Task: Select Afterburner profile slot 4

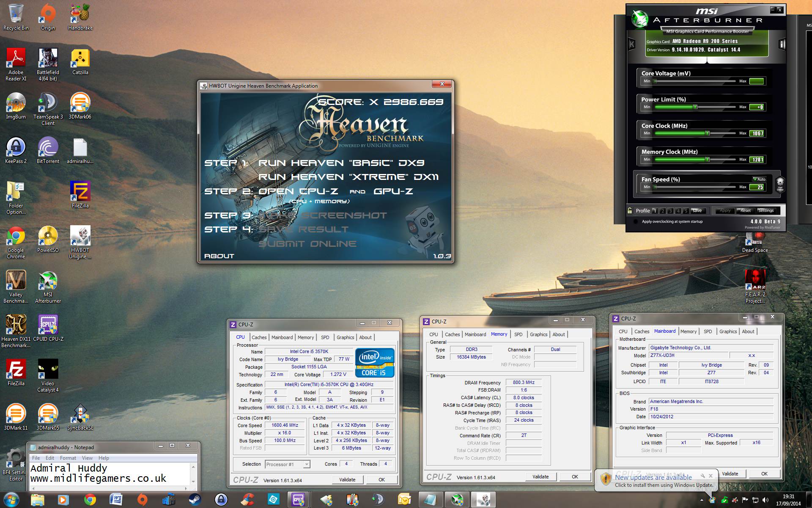Action: coord(678,211)
